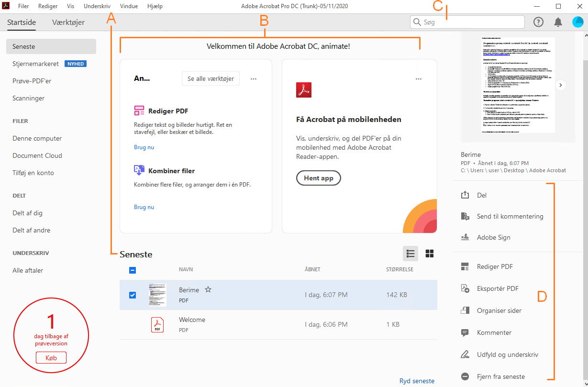Click the Udfyld og underskriv pen icon
588x387 pixels.
465,354
